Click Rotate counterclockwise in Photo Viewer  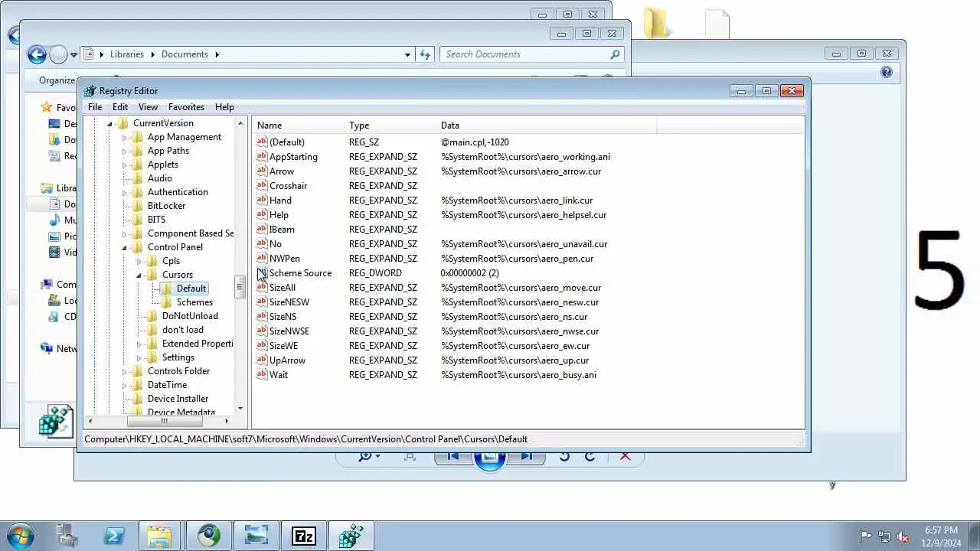pyautogui.click(x=564, y=456)
